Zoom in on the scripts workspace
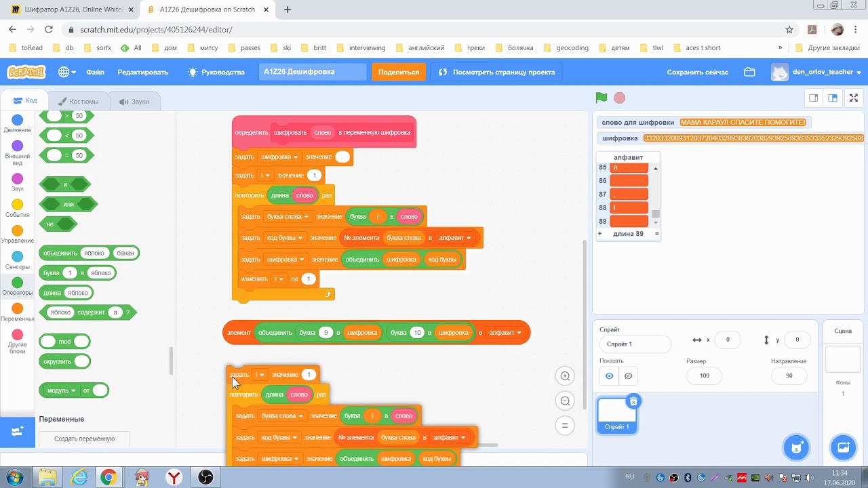868x488 pixels. point(564,376)
